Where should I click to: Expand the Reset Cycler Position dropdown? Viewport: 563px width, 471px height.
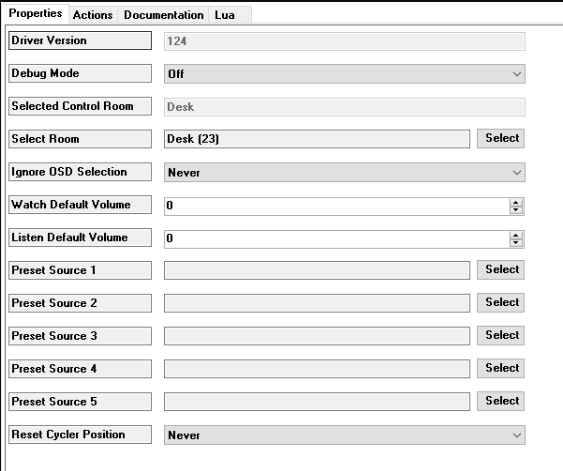[345, 435]
